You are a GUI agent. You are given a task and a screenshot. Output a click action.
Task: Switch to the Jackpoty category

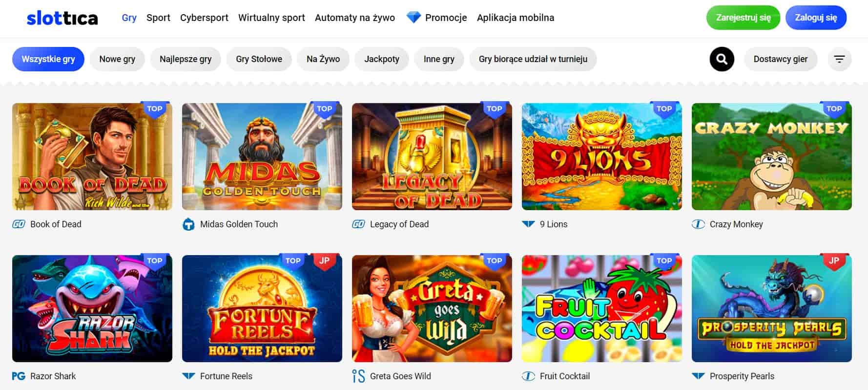click(382, 59)
